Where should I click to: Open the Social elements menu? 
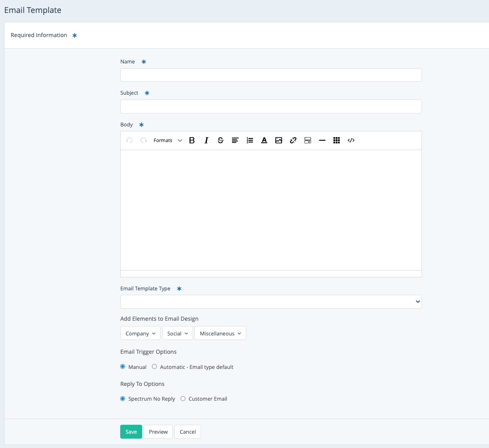177,334
